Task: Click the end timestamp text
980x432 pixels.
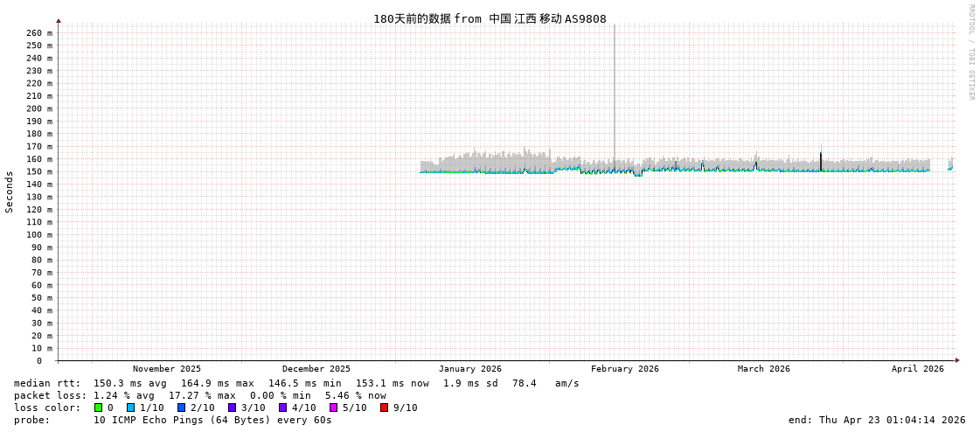Action: [x=876, y=420]
